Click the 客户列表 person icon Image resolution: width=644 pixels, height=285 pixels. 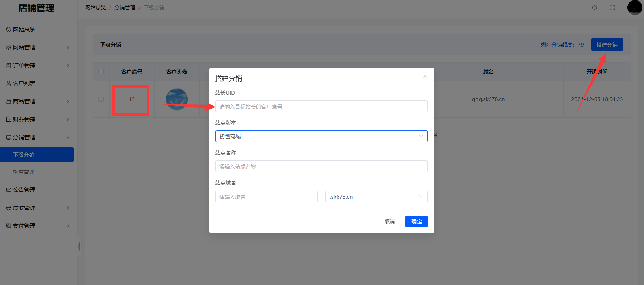[x=9, y=83]
